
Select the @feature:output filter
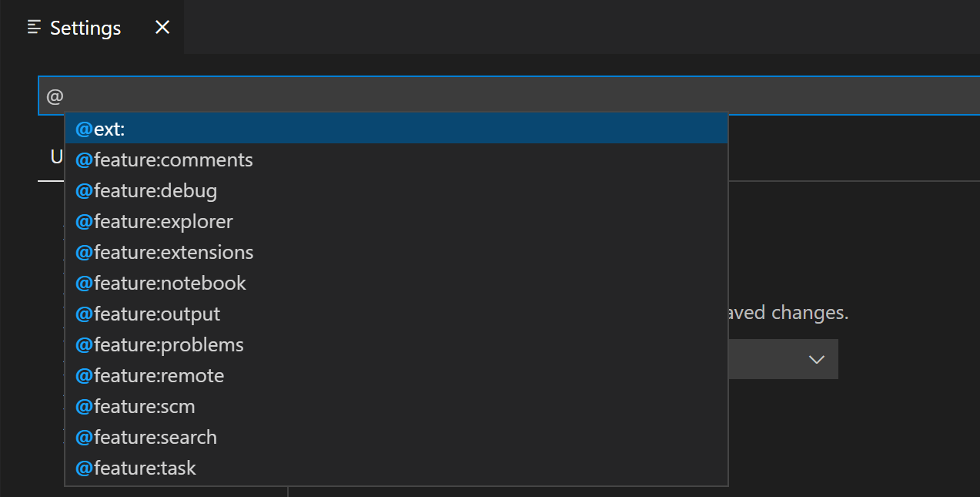pyautogui.click(x=148, y=314)
